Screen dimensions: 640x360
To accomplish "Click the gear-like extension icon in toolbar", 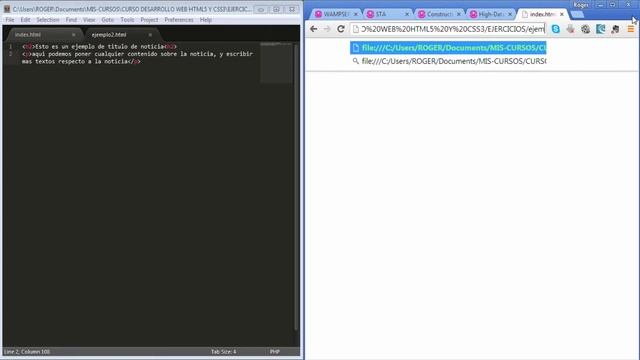I will (x=585, y=29).
